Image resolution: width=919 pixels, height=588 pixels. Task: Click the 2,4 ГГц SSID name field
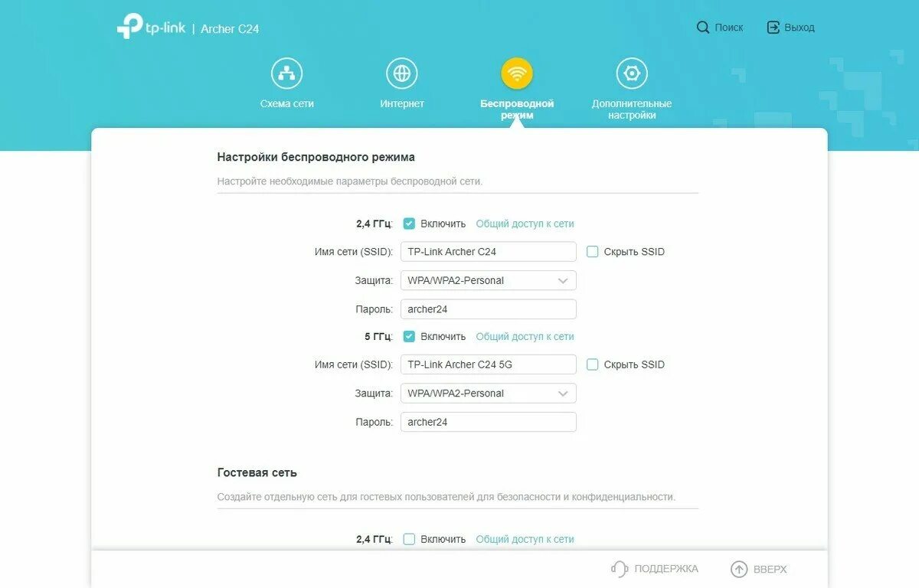click(x=489, y=251)
